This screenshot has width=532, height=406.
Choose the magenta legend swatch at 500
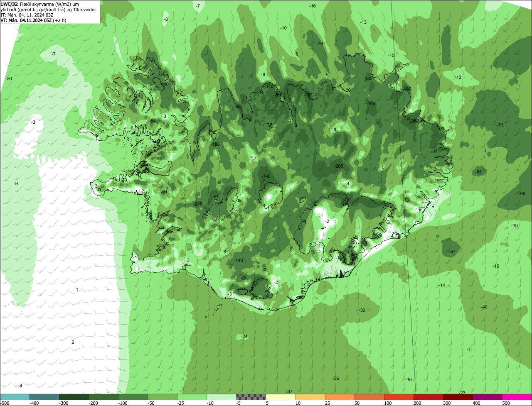tap(517, 397)
